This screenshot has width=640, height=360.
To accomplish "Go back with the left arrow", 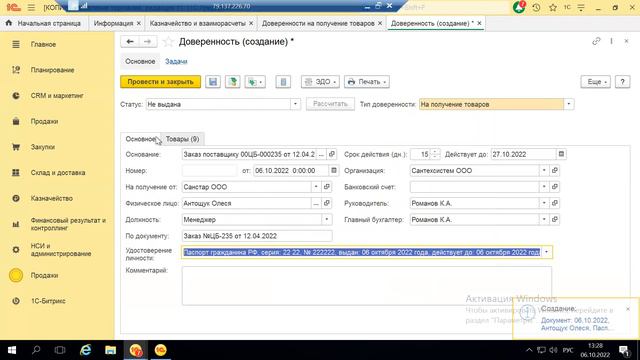I will 130,41.
